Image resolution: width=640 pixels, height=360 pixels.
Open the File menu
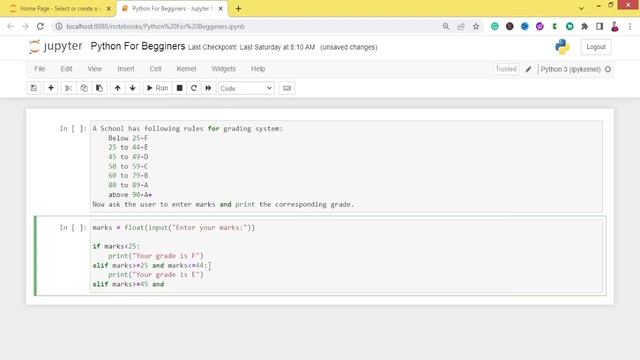point(40,69)
